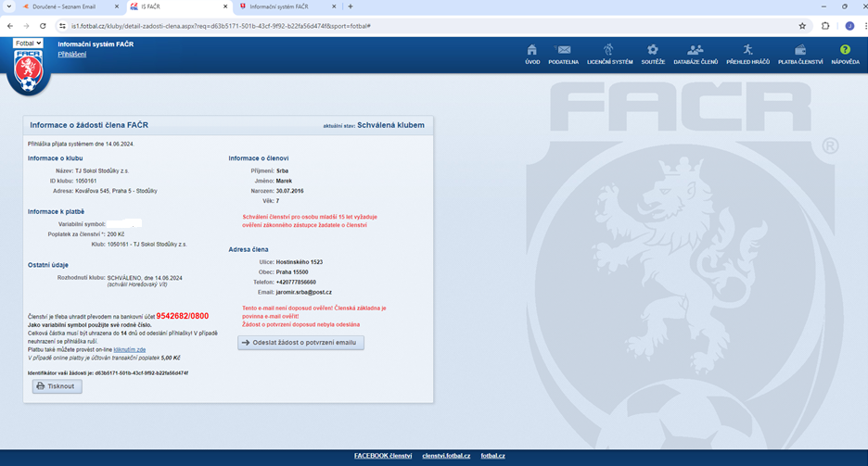Image resolution: width=868 pixels, height=466 pixels.
Task: Open the browser profile avatar
Action: tap(849, 26)
